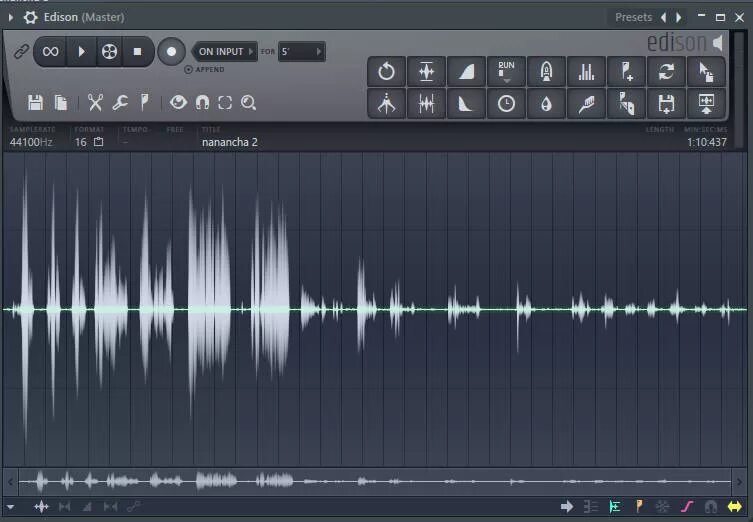
Task: Click the RUN script tool
Action: pos(506,72)
